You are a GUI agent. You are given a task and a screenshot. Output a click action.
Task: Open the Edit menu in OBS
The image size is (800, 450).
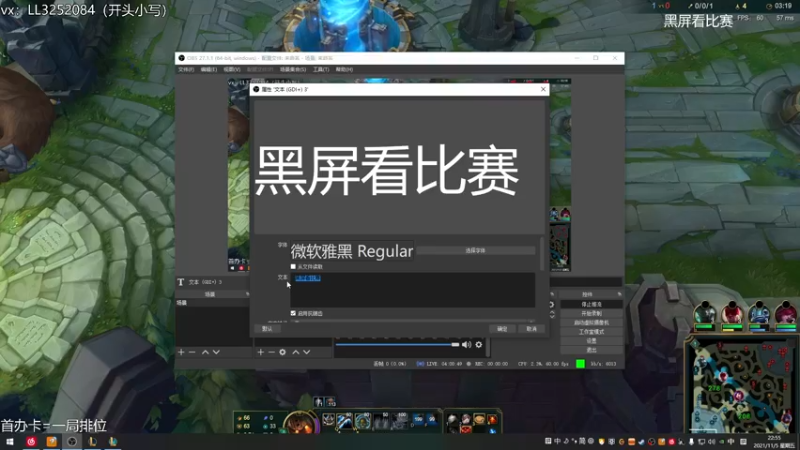pyautogui.click(x=209, y=69)
